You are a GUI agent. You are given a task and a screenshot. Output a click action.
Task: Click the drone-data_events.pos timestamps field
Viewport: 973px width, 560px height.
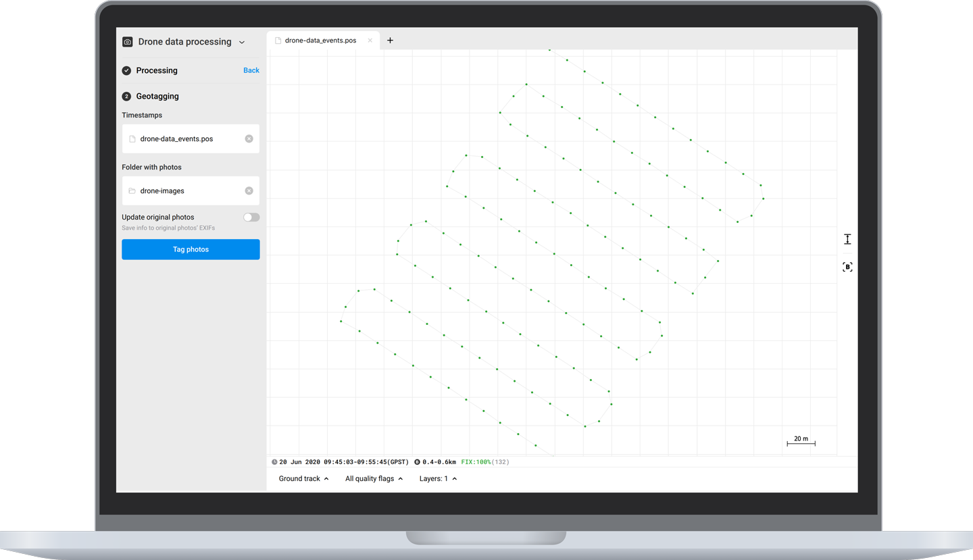(x=191, y=138)
